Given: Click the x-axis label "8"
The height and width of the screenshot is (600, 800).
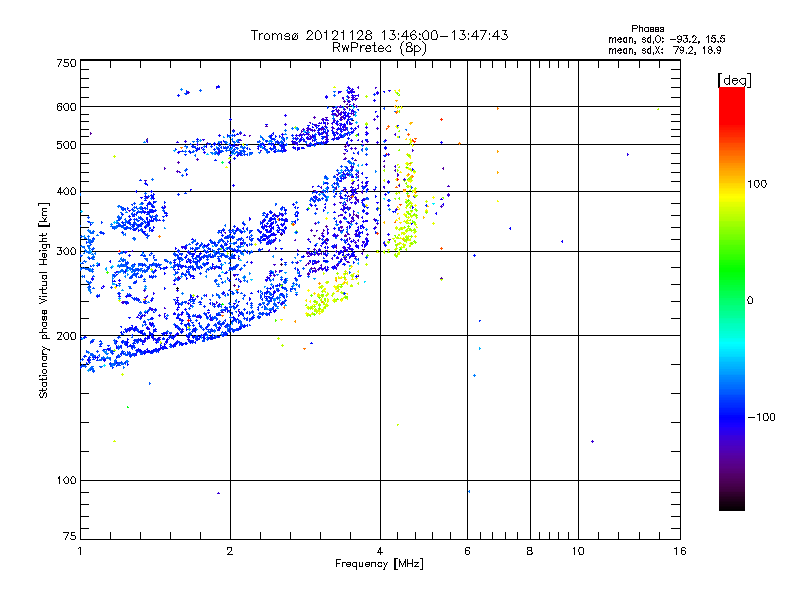Looking at the screenshot, I should click(x=530, y=551).
